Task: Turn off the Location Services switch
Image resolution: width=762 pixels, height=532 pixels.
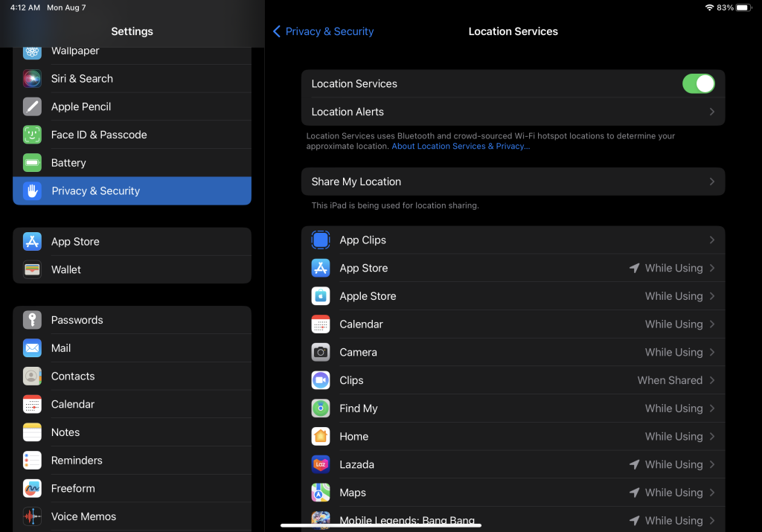Action: (x=698, y=83)
